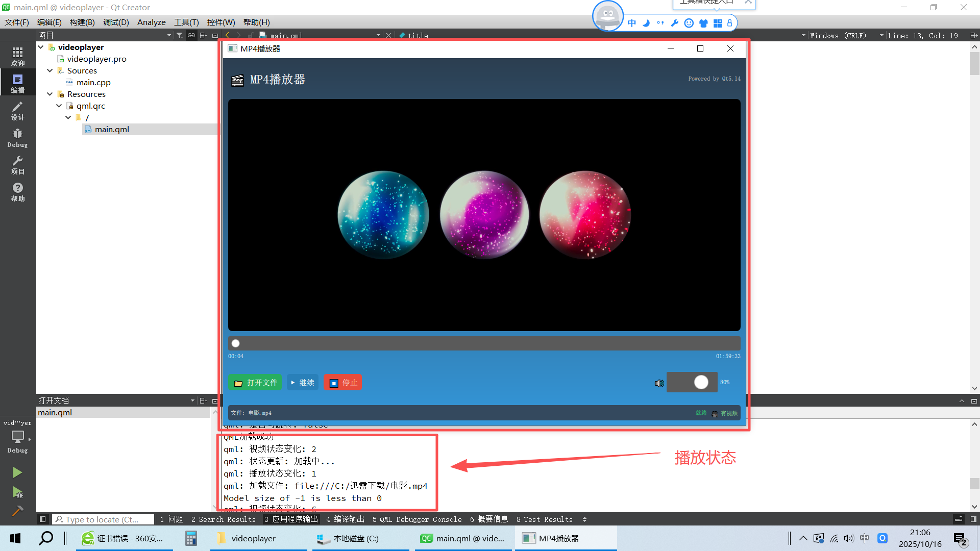The width and height of the screenshot is (980, 551).
Task: Toggle the left sidebar visibility button
Action: pos(43,519)
